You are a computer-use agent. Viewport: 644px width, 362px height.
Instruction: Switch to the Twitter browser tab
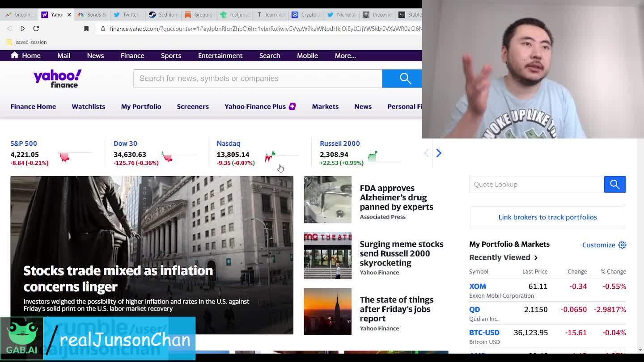(x=127, y=15)
